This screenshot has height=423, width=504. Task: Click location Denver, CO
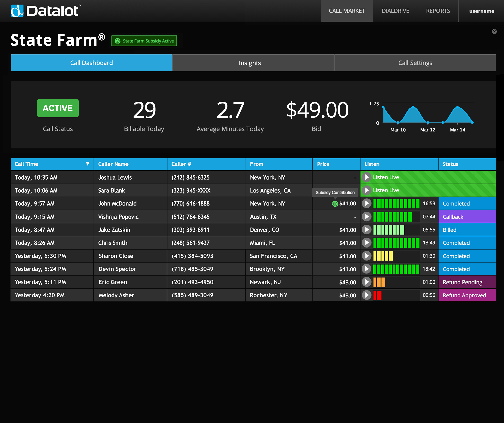pos(265,230)
